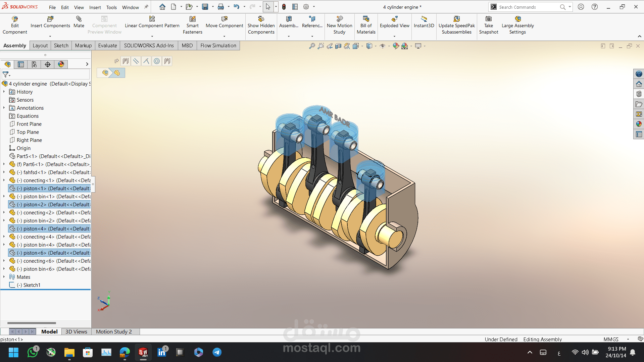Expand the conecting<1> component node

(x=4, y=180)
